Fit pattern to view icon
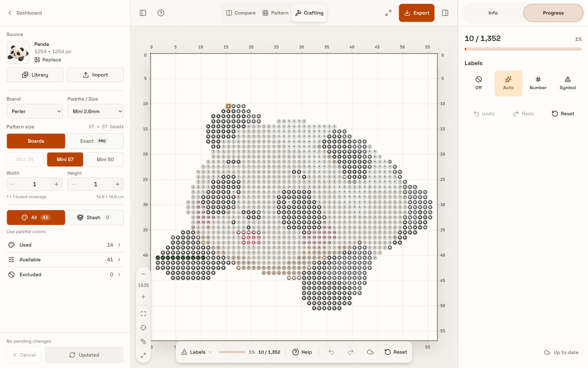Image resolution: width=588 pixels, height=368 pixels. click(143, 314)
